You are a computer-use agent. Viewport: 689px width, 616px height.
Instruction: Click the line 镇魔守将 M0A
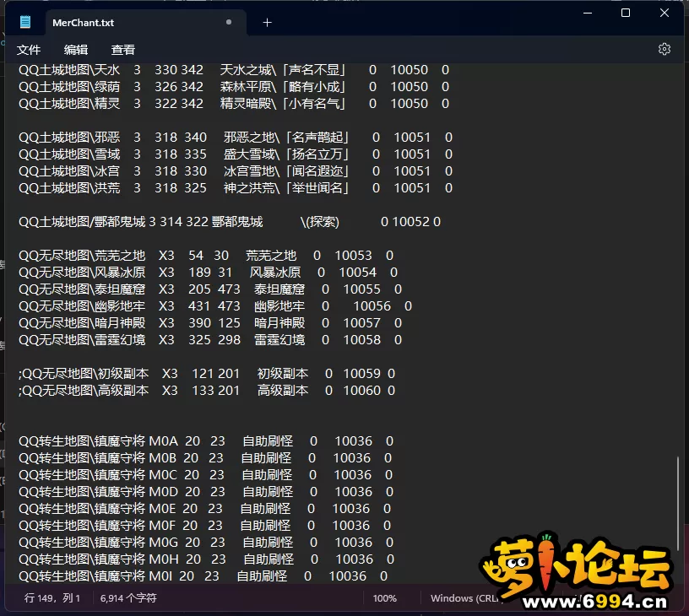(x=206, y=441)
